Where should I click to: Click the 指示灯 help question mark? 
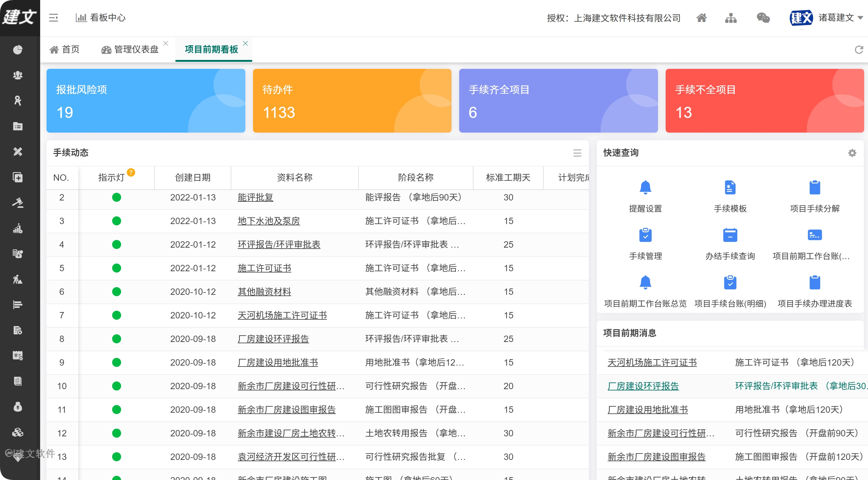coord(131,172)
